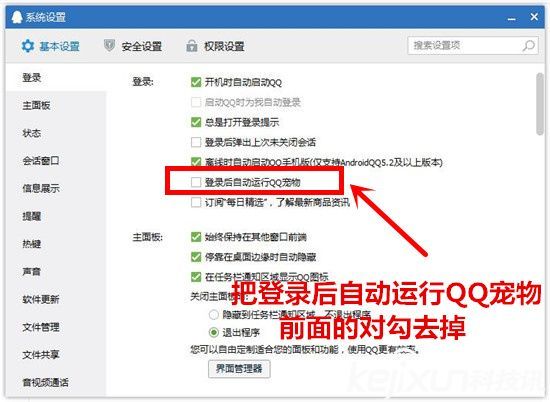
Task: Open 界面管理器 button
Action: [239, 369]
